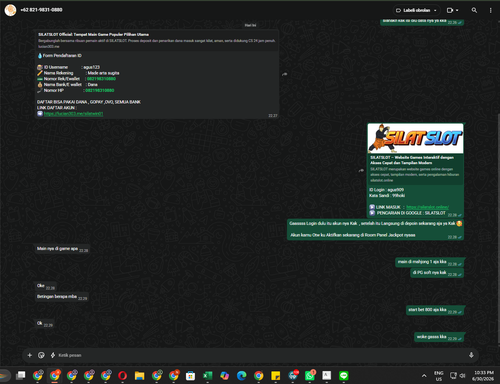Select the 'start bet 800 aja kka' message
This screenshot has width=500, height=384.
pos(435,310)
